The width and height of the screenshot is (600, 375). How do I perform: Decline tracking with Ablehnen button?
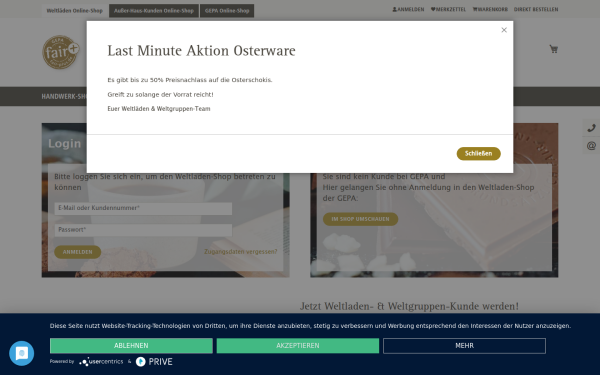(x=131, y=346)
